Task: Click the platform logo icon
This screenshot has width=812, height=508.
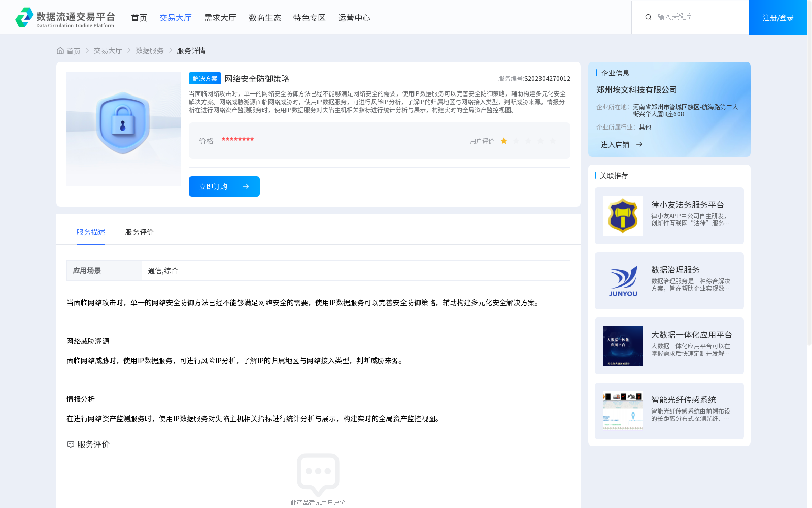Action: click(x=24, y=17)
